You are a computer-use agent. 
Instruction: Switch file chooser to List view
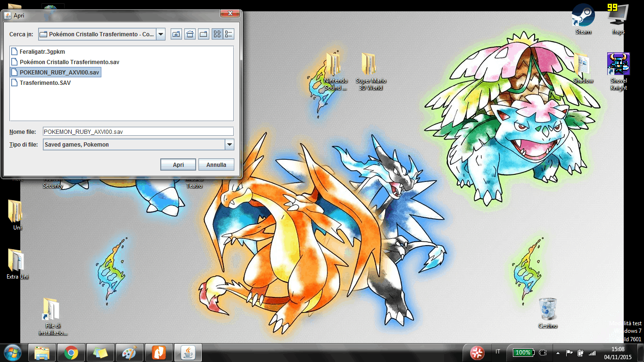tap(217, 34)
